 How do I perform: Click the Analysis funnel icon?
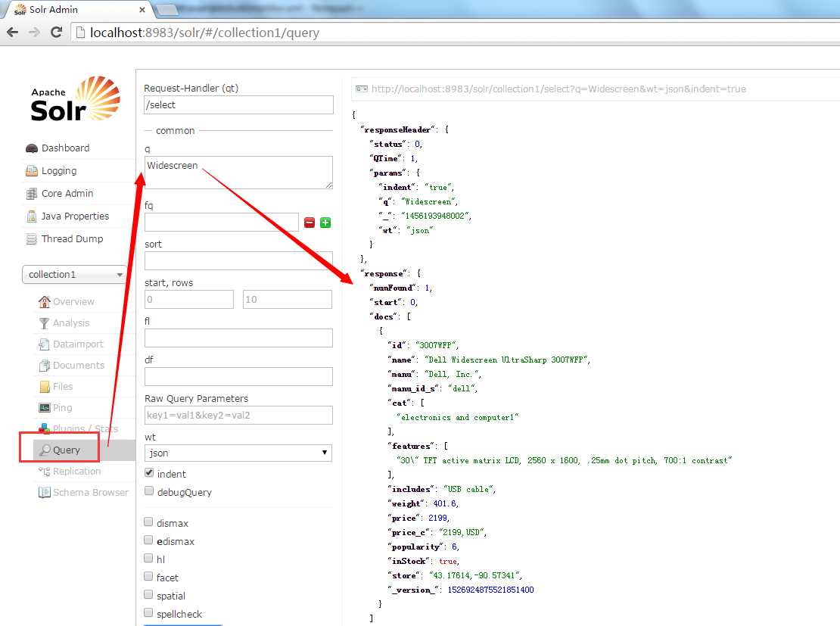pos(44,323)
